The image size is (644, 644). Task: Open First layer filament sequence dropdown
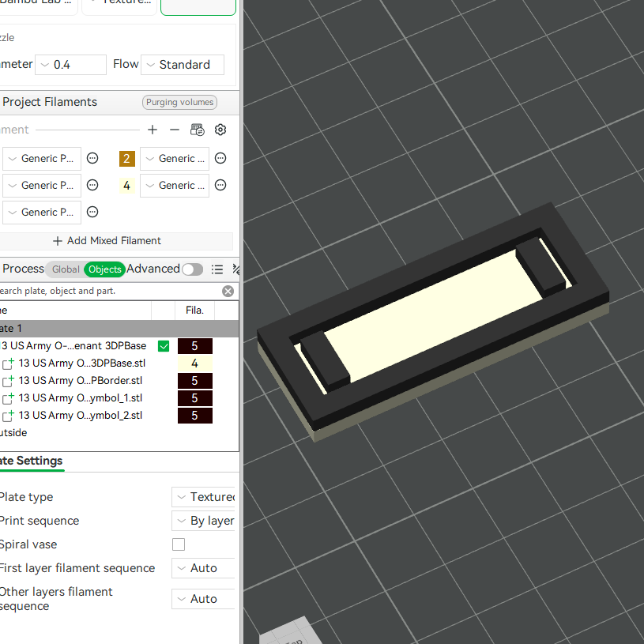point(203,568)
